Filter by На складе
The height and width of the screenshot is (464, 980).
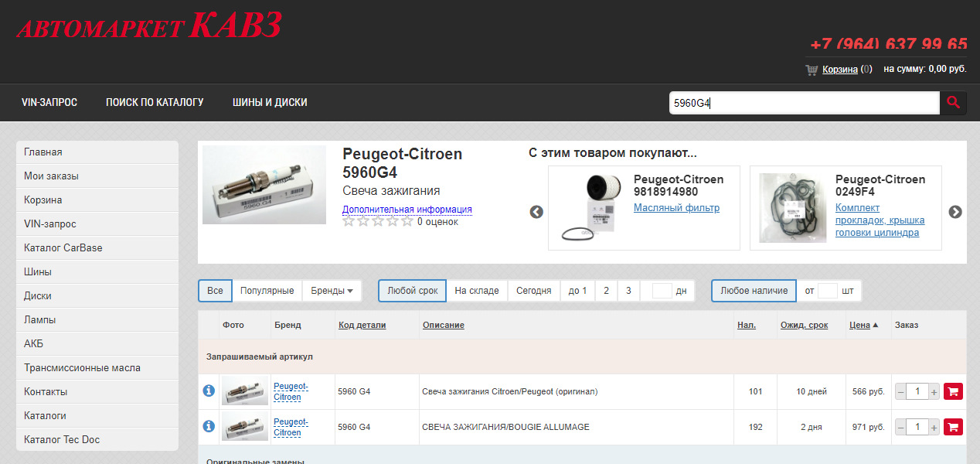tap(477, 291)
